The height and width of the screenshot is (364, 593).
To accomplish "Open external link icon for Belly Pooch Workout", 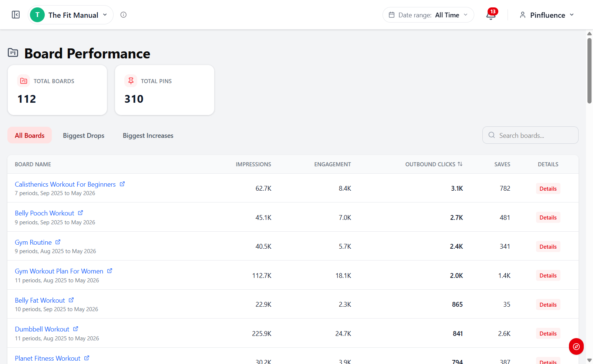I will pos(81,213).
